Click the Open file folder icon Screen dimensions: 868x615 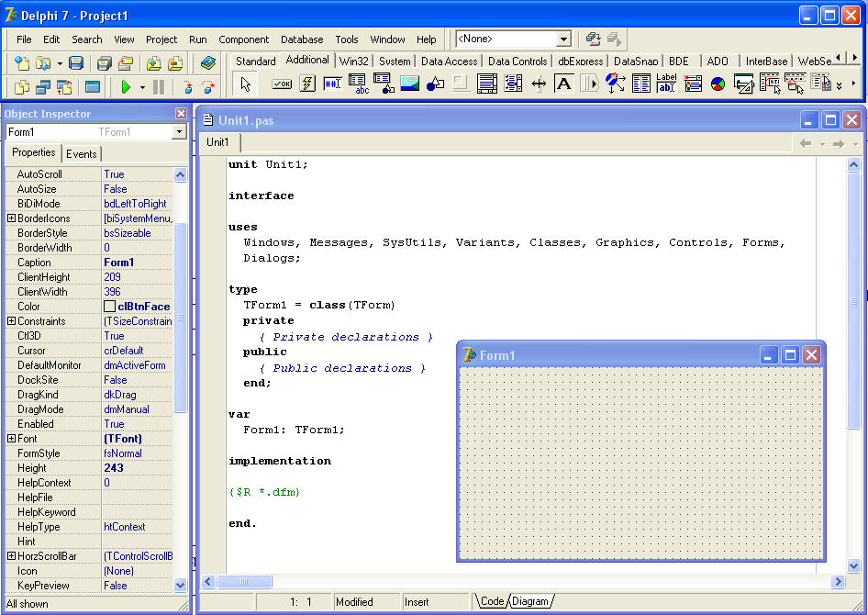[x=43, y=63]
